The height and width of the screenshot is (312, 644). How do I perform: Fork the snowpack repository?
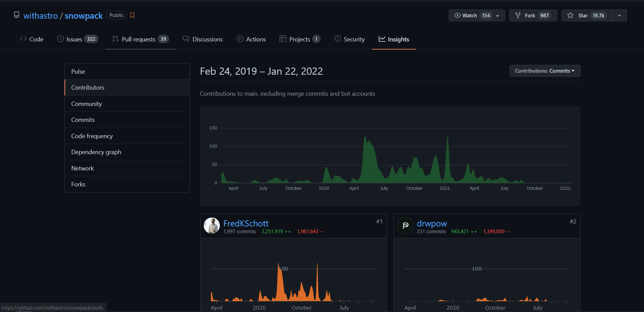[x=533, y=16]
